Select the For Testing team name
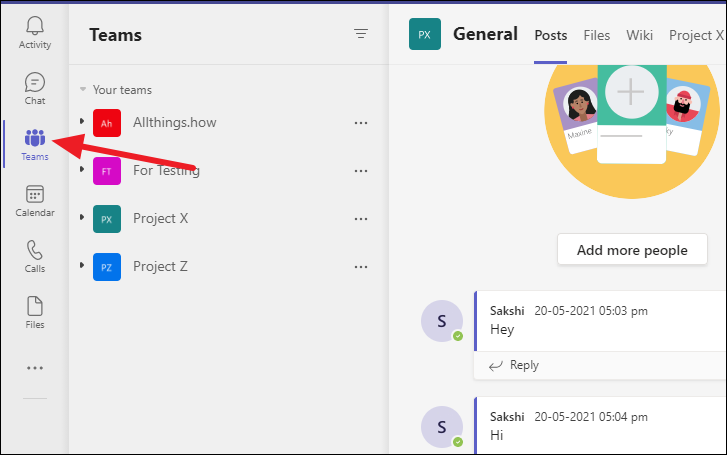 (166, 171)
